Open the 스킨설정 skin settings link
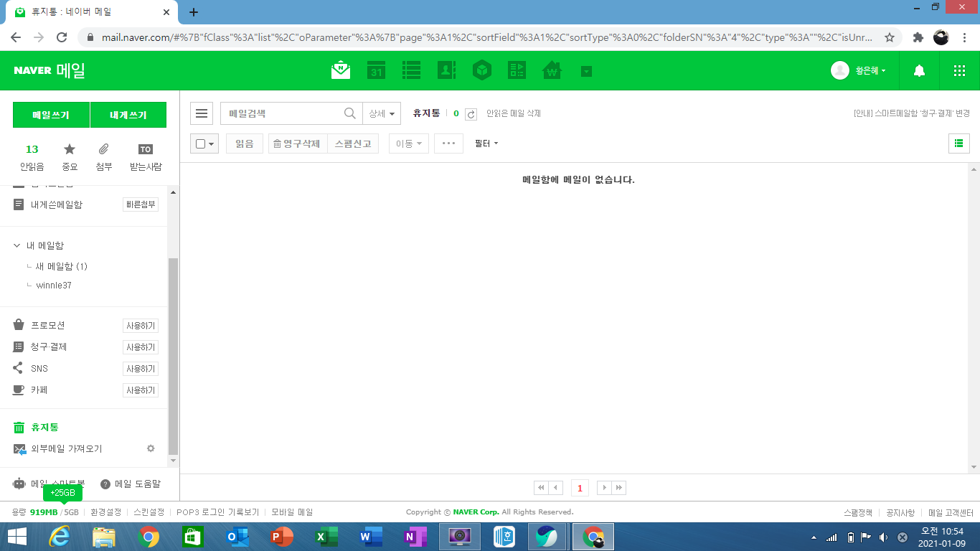 pyautogui.click(x=149, y=512)
